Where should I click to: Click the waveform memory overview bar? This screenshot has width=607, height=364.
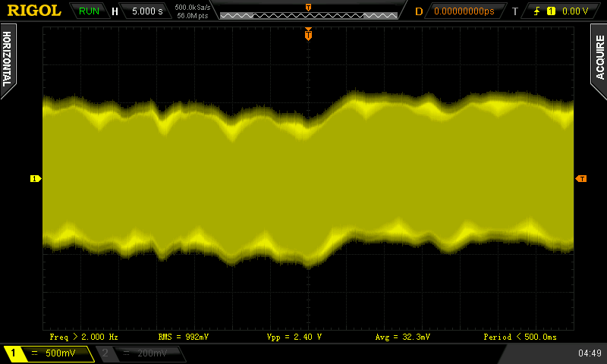(309, 15)
